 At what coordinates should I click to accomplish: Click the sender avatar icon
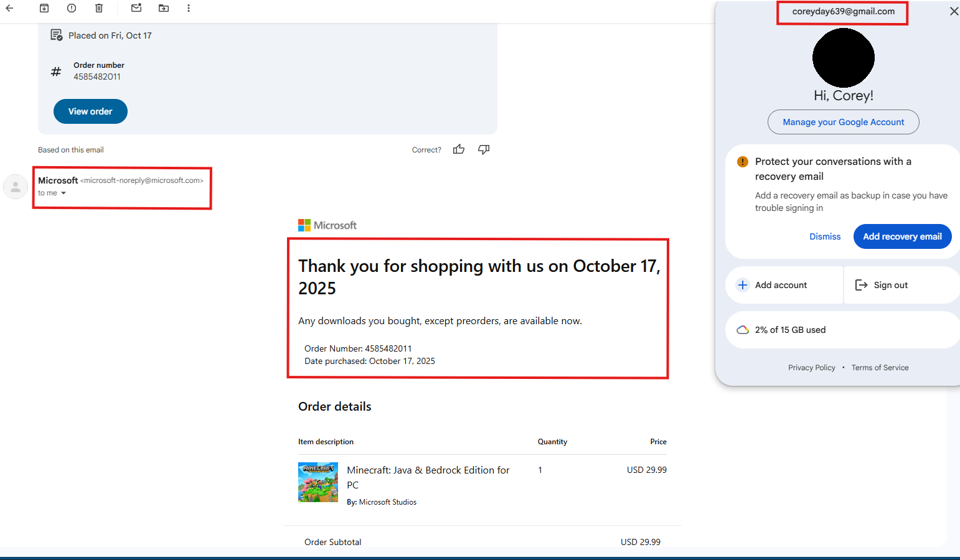point(16,187)
